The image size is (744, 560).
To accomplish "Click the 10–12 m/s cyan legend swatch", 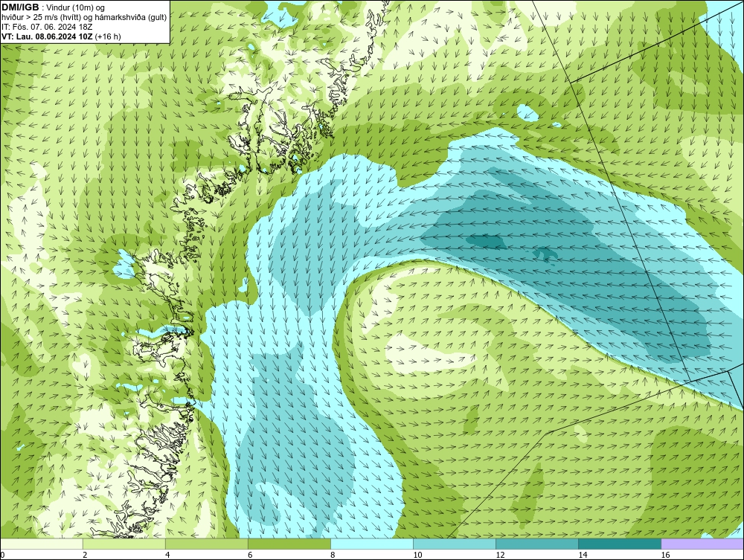I will pos(455,544).
